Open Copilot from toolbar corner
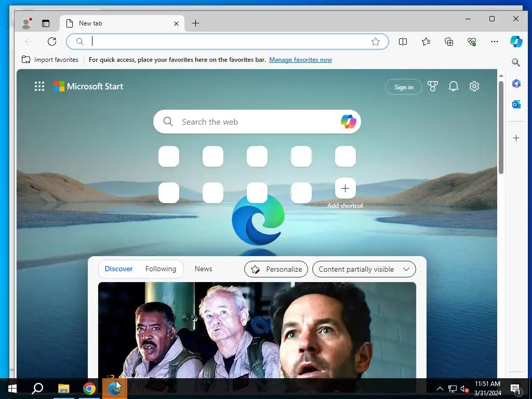The image size is (532, 399). point(516,42)
